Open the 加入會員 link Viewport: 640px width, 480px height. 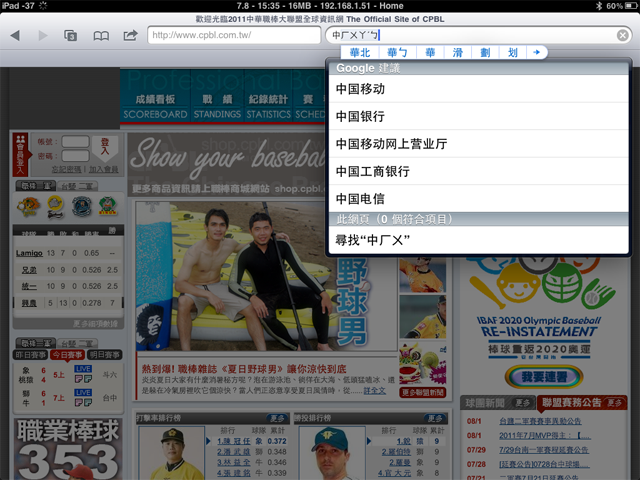tap(104, 169)
